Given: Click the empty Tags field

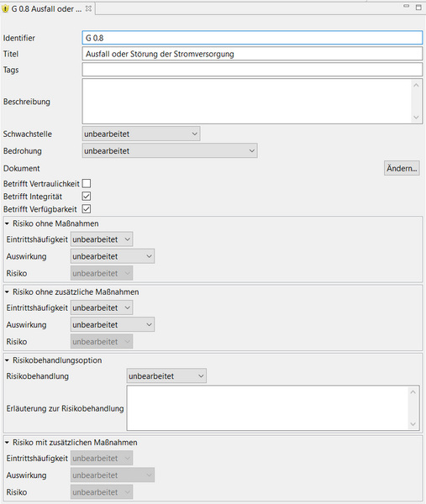Looking at the screenshot, I should pyautogui.click(x=252, y=70).
